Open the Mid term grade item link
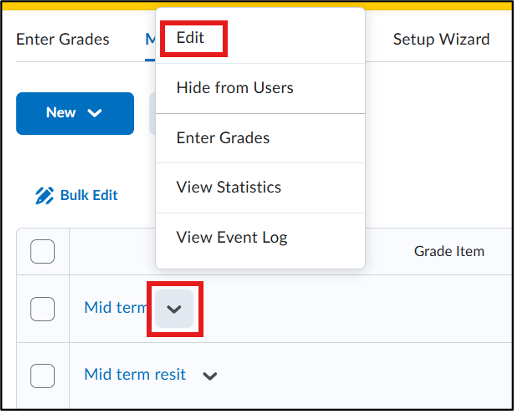The image size is (514, 412). click(115, 307)
